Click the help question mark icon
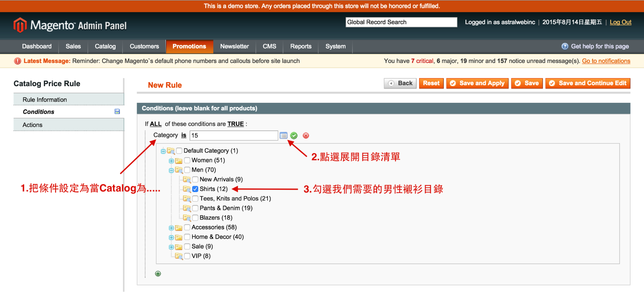Viewport: 644px width, 292px height. 565,46
